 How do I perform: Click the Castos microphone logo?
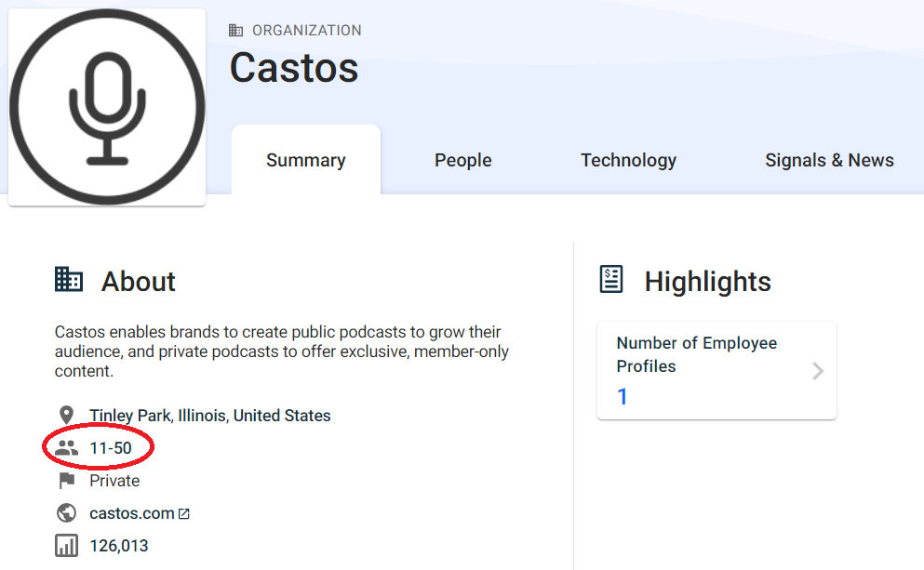click(107, 107)
